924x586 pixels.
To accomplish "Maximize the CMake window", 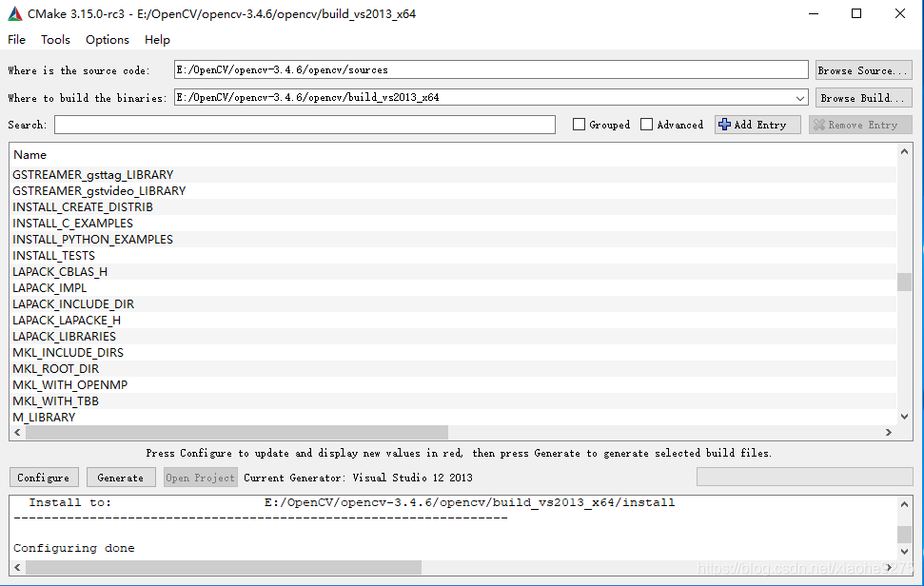I will point(856,13).
